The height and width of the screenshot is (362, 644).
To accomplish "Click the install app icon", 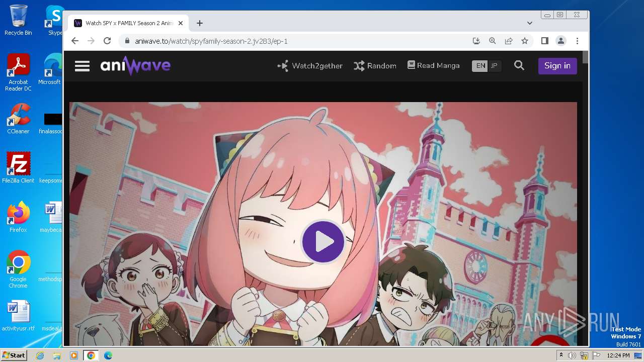I will pyautogui.click(x=476, y=41).
